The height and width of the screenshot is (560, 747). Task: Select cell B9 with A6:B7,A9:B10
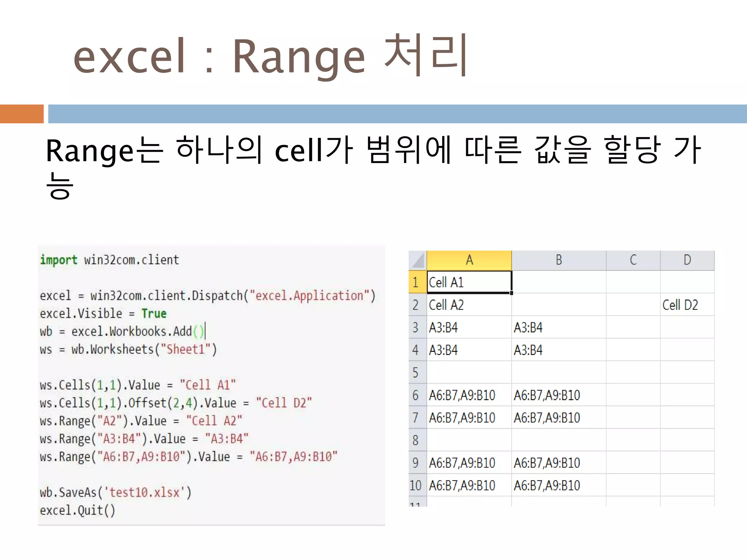(558, 463)
